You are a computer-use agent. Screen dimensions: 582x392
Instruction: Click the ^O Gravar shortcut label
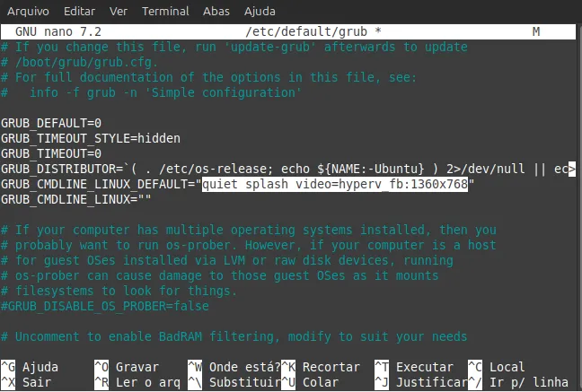tap(126, 367)
